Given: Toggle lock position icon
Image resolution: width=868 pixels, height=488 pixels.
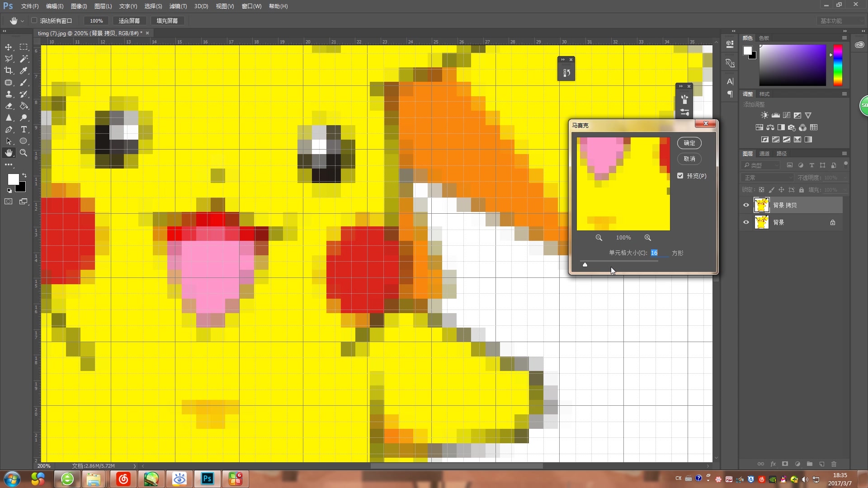Looking at the screenshot, I should pyautogui.click(x=781, y=190).
